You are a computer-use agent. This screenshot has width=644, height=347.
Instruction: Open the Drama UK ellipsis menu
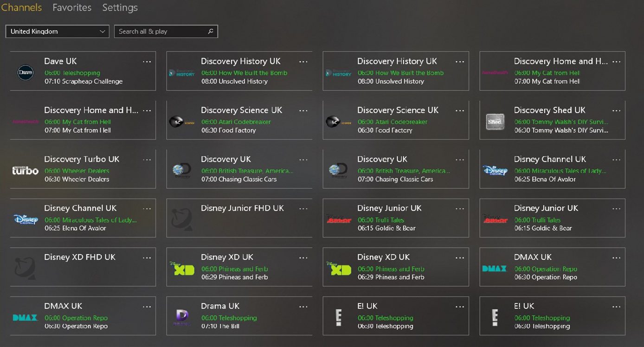click(303, 307)
